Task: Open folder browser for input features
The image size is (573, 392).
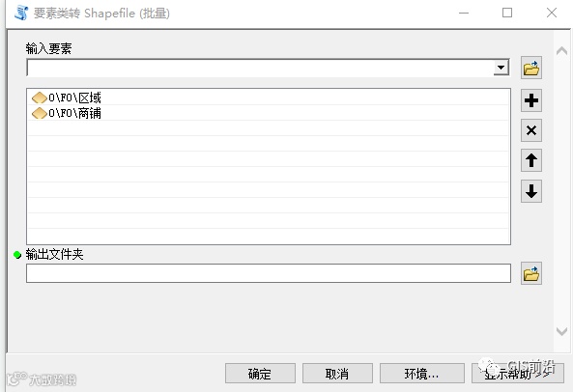Action: click(531, 68)
